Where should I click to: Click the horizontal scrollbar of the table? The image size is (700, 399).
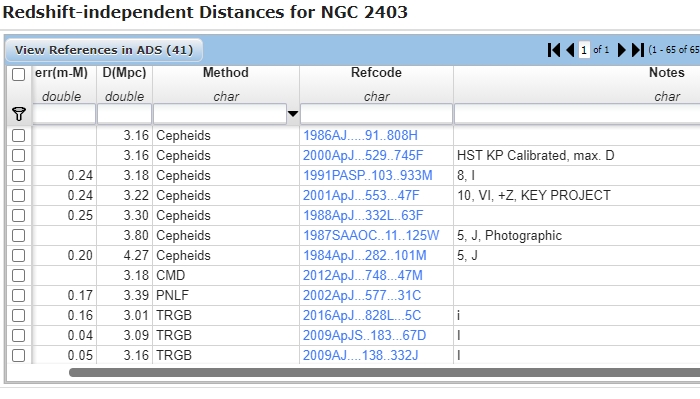click(384, 372)
